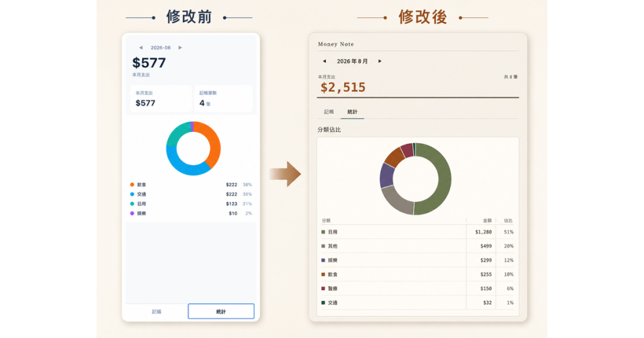Viewport: 644px width, 338px height.
Task: Click purple dot beside 娛樂 in the legend
Action: 132,214
